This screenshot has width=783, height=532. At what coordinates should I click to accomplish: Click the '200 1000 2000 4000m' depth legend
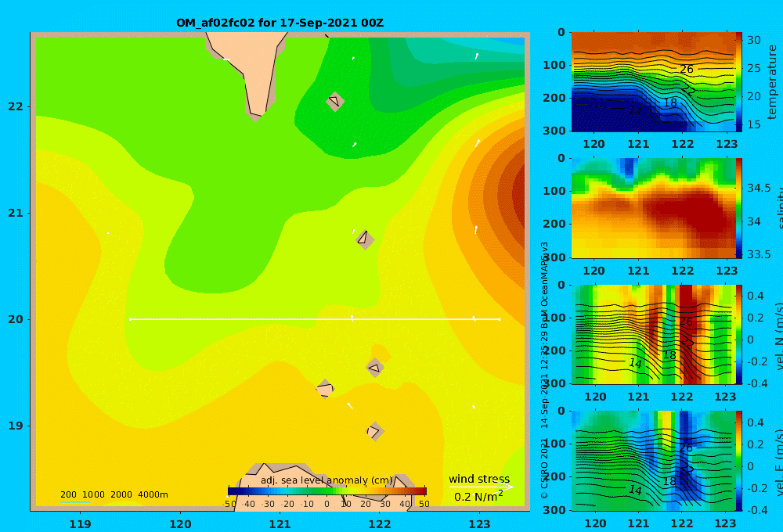pos(114,494)
